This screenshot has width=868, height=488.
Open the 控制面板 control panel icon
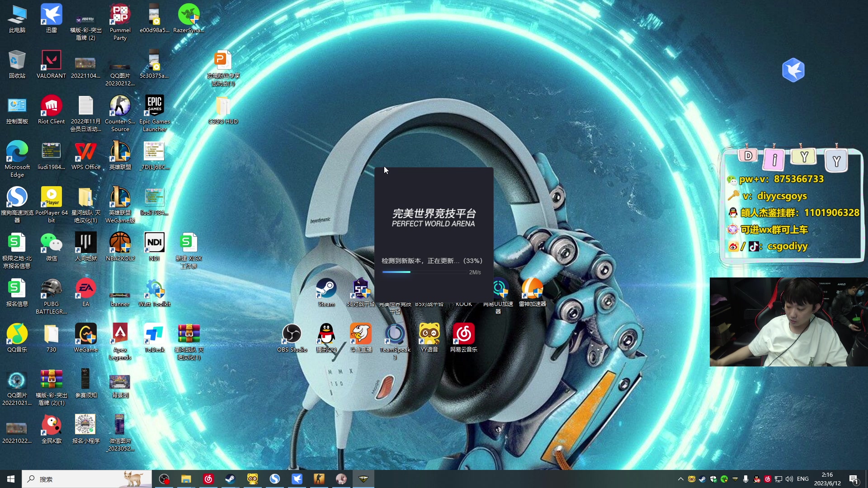pos(17,110)
